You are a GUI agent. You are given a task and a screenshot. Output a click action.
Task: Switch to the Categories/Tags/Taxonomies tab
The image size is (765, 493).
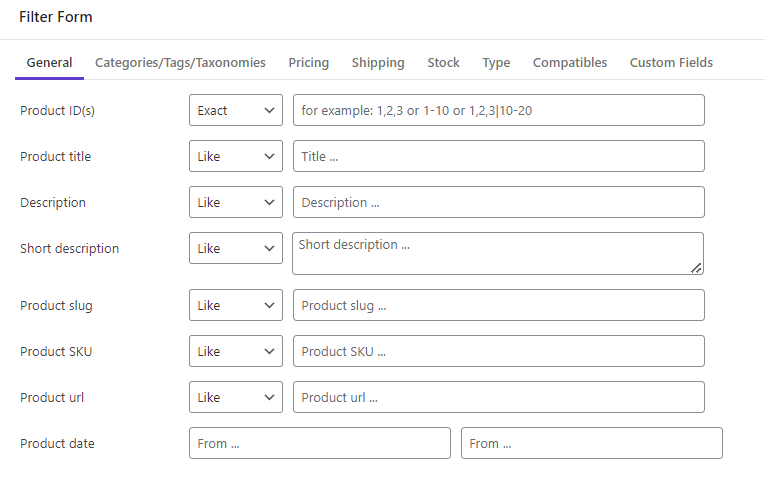(180, 63)
